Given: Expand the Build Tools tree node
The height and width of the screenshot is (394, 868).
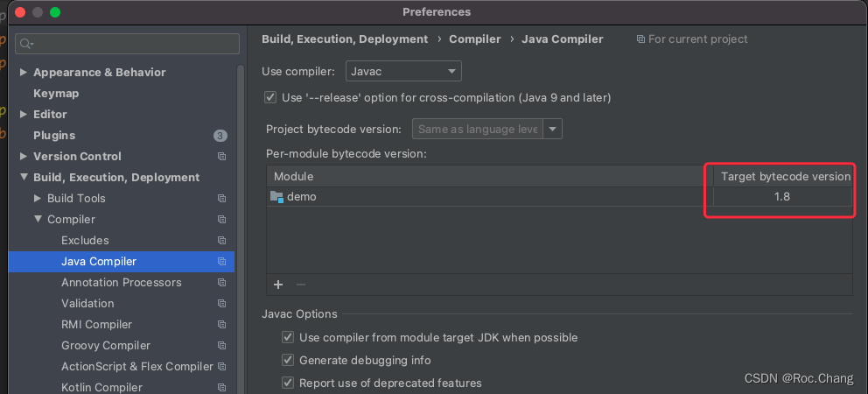Looking at the screenshot, I should 38,199.
